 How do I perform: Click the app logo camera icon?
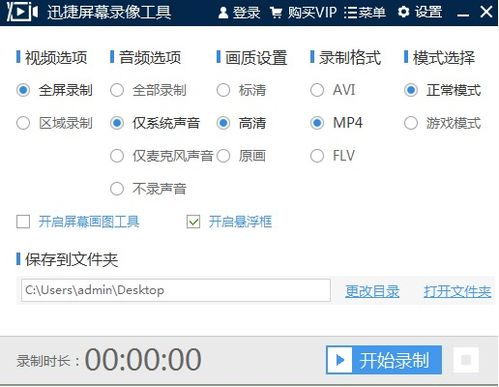[22, 12]
